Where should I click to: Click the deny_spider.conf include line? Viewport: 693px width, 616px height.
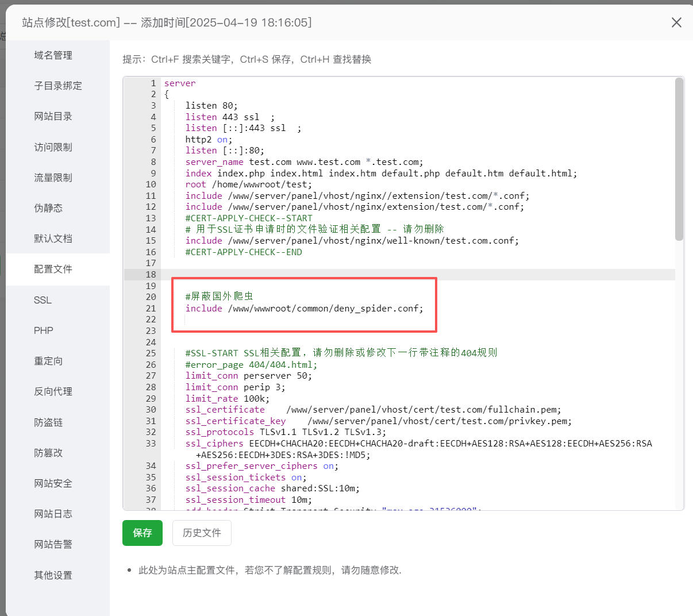(304, 309)
